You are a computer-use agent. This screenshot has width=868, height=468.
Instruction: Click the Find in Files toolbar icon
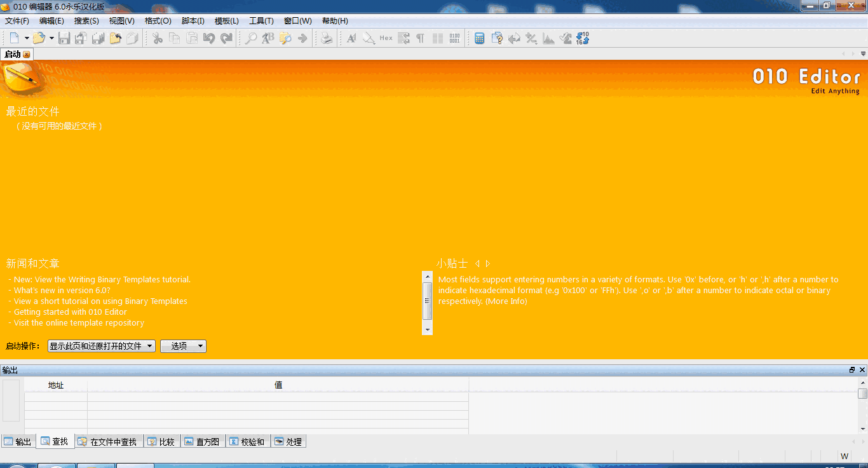coord(285,38)
